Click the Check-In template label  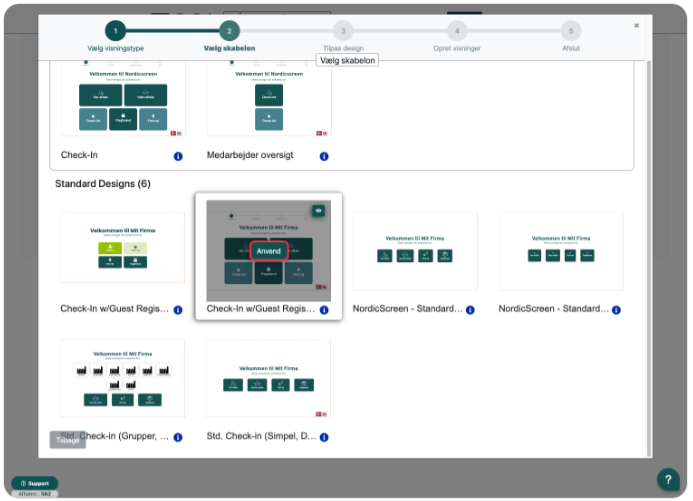click(79, 155)
